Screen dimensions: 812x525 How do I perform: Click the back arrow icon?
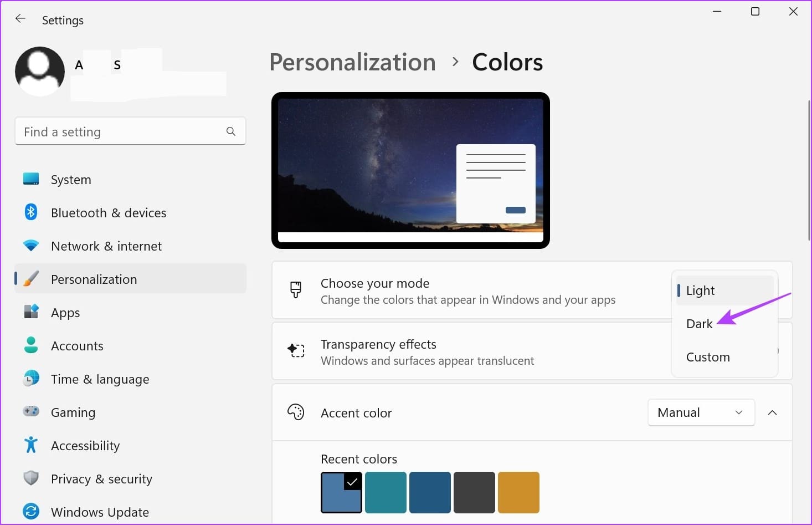point(20,19)
